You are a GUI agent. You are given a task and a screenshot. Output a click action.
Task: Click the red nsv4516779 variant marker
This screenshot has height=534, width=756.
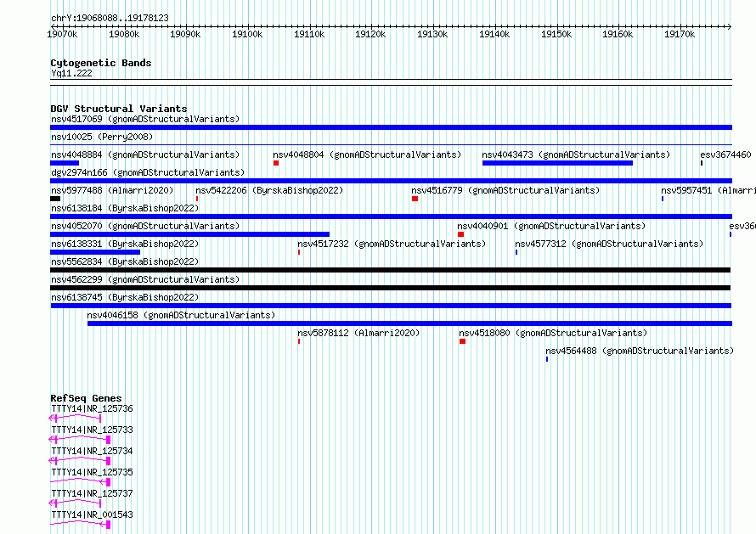pyautogui.click(x=415, y=199)
